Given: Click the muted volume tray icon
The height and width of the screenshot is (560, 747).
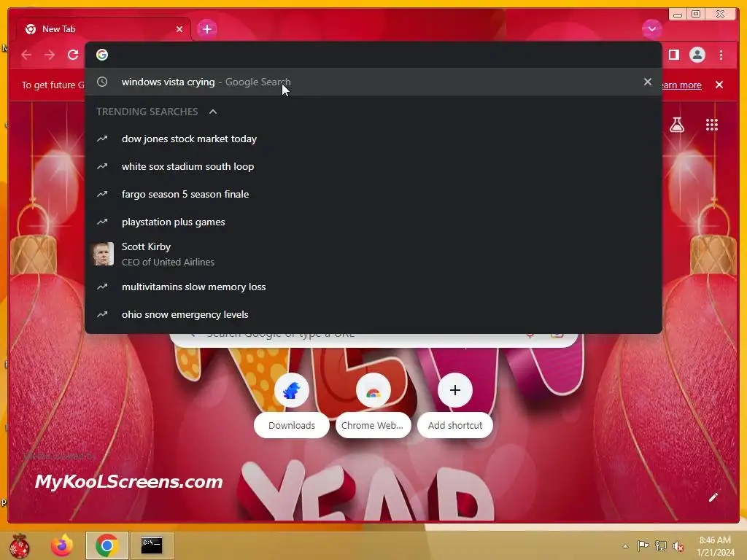Looking at the screenshot, I should click(678, 546).
